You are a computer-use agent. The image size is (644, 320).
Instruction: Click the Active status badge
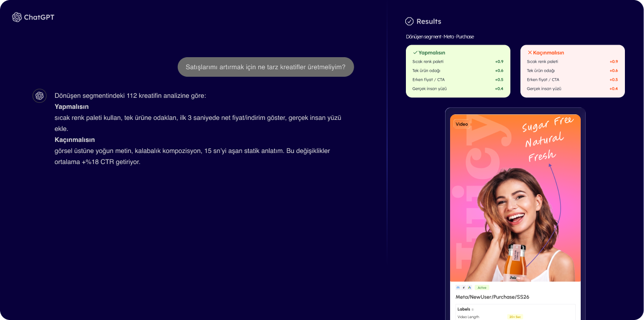pos(482,287)
